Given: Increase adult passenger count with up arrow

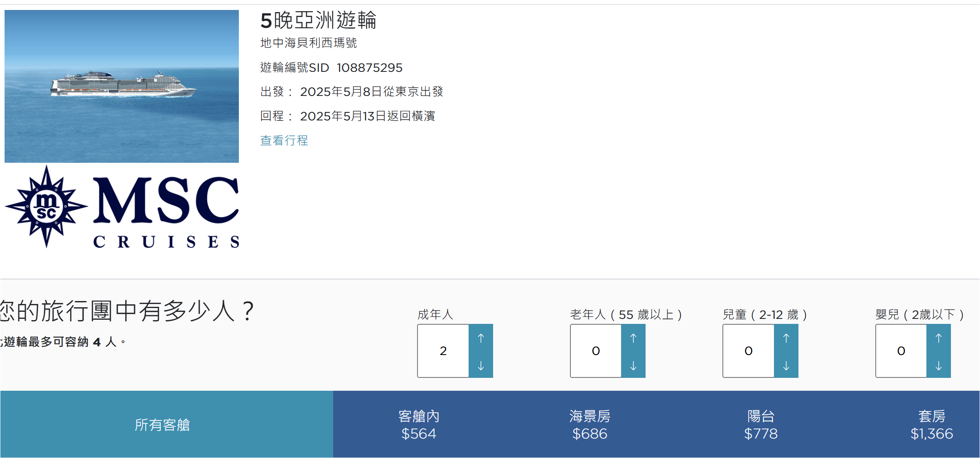Looking at the screenshot, I should tap(481, 338).
